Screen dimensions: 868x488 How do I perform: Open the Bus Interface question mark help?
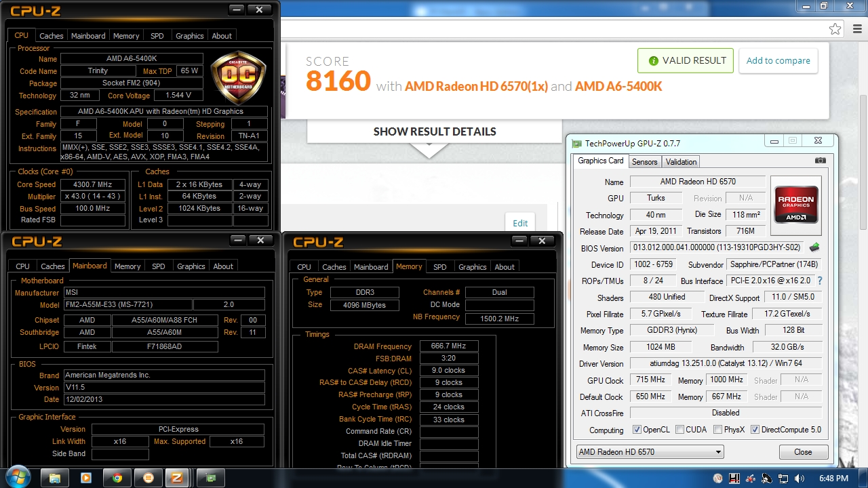click(x=819, y=281)
